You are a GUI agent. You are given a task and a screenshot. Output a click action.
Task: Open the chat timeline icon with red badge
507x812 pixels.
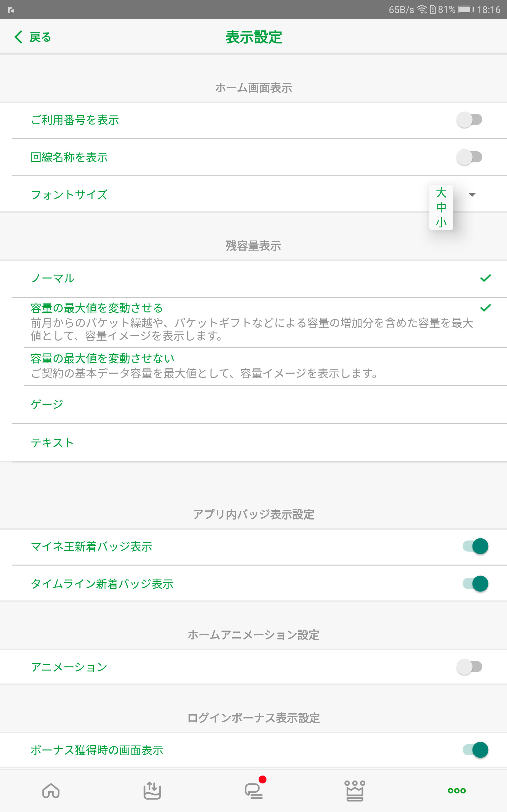(x=254, y=790)
